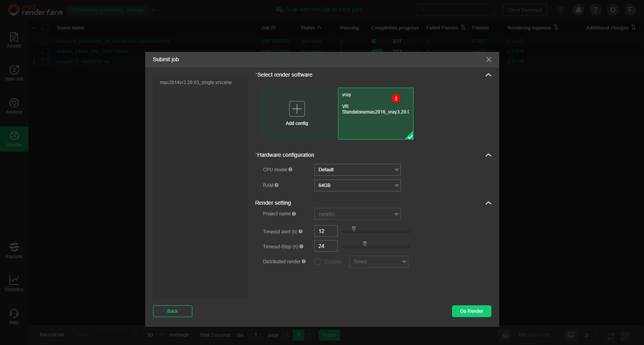Screen dimensions: 644x345
Task: Open settings gear icon in header
Action: click(613, 10)
